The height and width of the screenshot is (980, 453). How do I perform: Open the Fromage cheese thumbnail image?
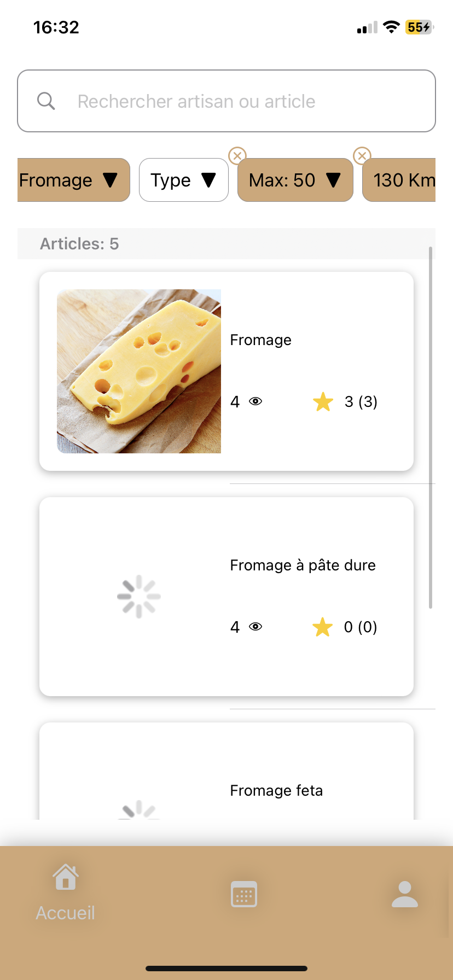coord(139,371)
